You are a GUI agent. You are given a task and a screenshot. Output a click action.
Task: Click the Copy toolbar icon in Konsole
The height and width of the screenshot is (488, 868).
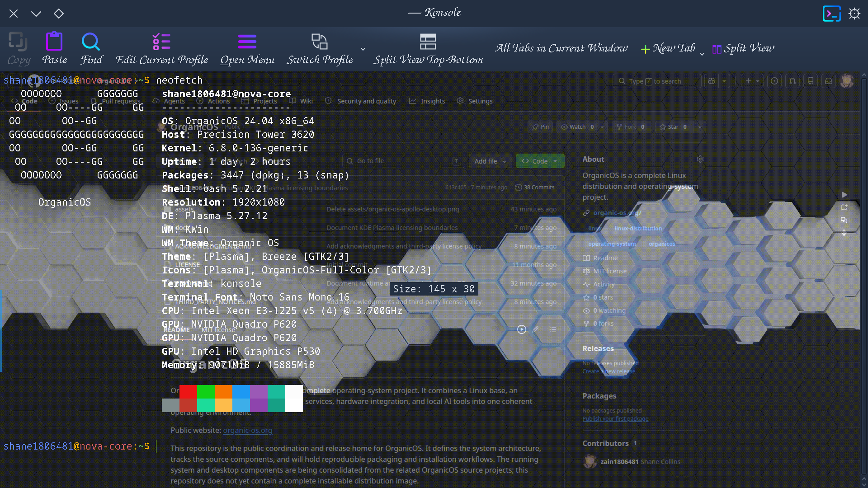coord(18,42)
